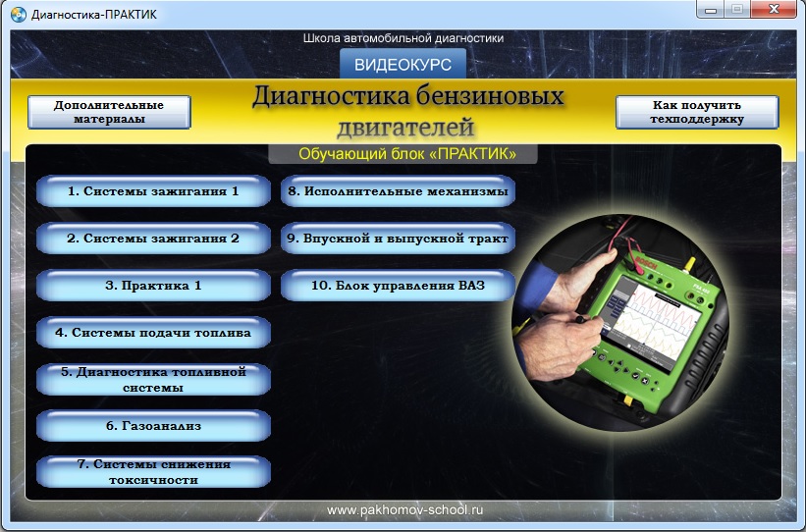Open lesson 1. Системы зажигания 1

point(153,191)
